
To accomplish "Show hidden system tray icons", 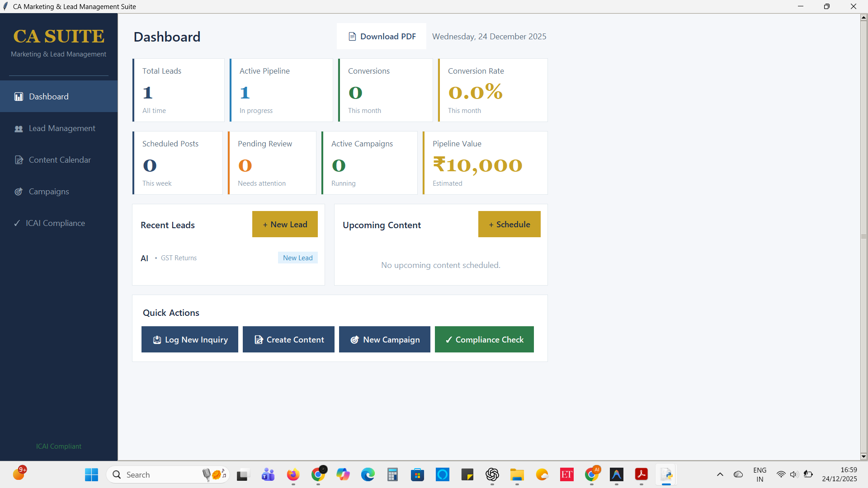I will 720,474.
